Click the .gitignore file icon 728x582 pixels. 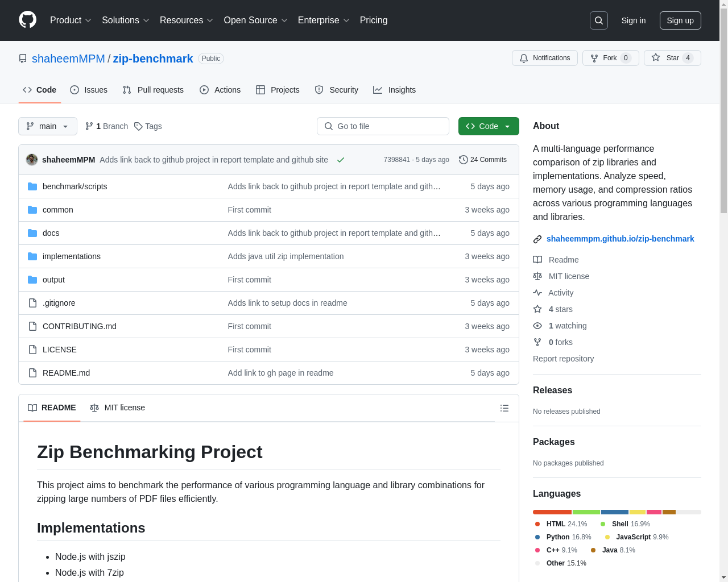tap(32, 303)
